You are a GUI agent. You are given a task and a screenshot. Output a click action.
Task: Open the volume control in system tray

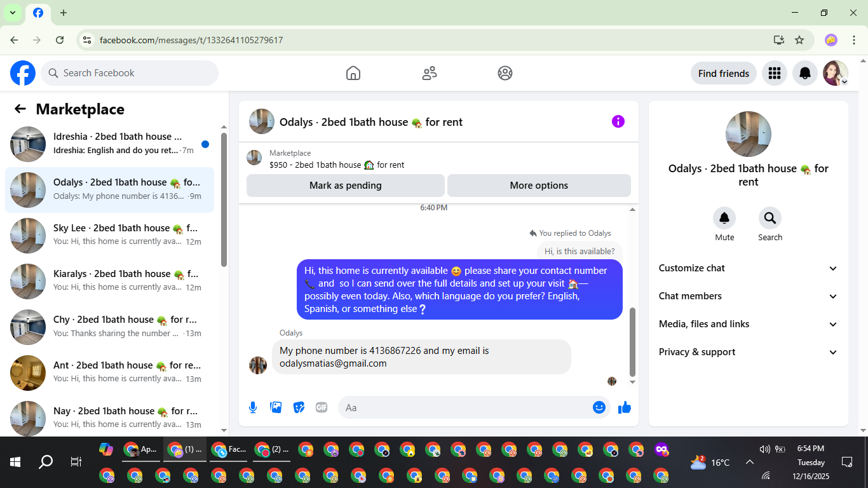(764, 449)
